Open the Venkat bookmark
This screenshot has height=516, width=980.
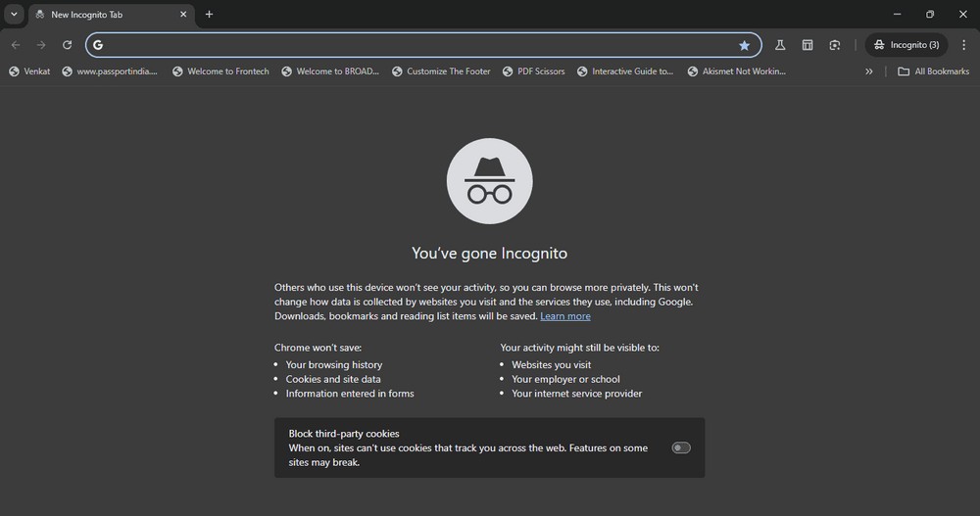(29, 71)
